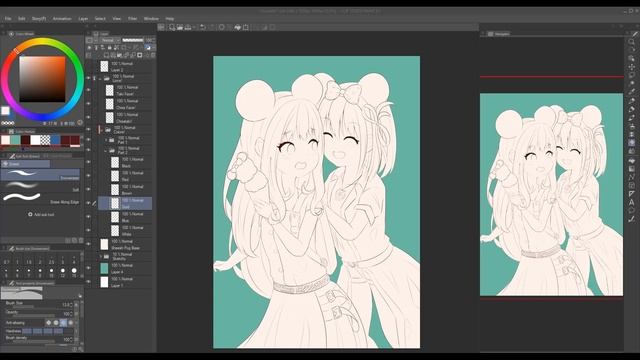640x360 pixels.
Task: Hide the Layer 1 layer via its eye
Action: [x=89, y=282]
